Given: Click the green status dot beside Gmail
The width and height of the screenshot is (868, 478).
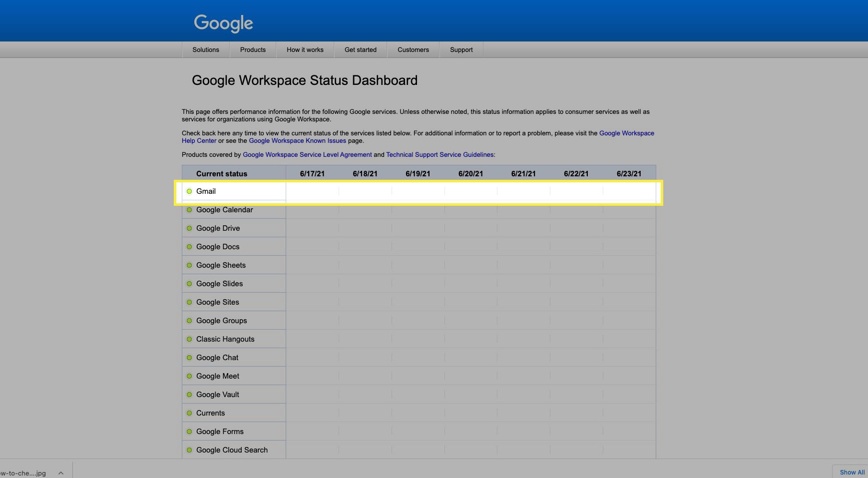Looking at the screenshot, I should click(189, 191).
